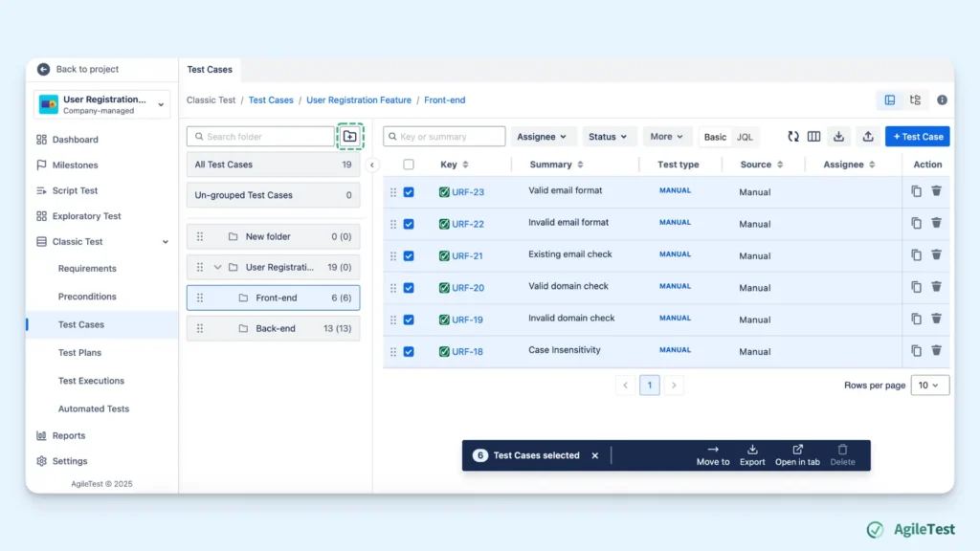Click the + Test Case button
980x551 pixels.
pos(917,136)
